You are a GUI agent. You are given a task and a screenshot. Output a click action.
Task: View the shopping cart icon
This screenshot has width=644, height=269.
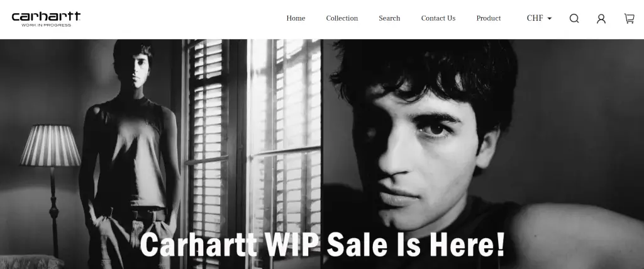coord(629,18)
